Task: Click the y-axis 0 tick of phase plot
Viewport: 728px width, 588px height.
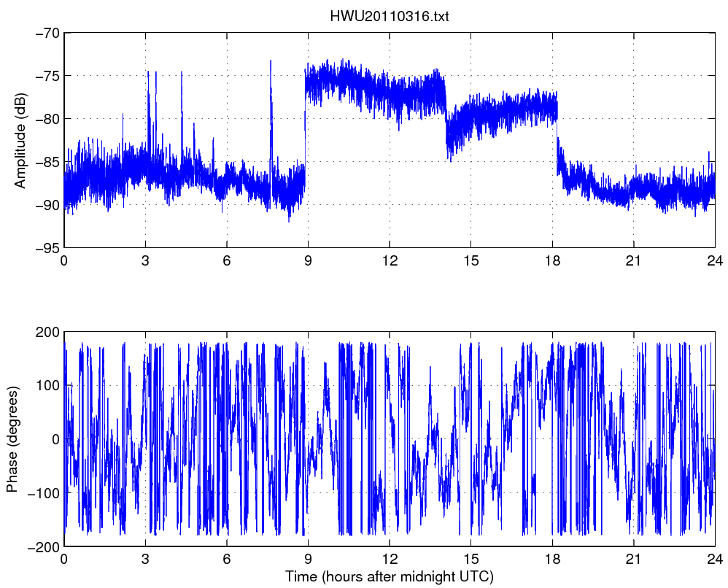Action: pos(55,439)
